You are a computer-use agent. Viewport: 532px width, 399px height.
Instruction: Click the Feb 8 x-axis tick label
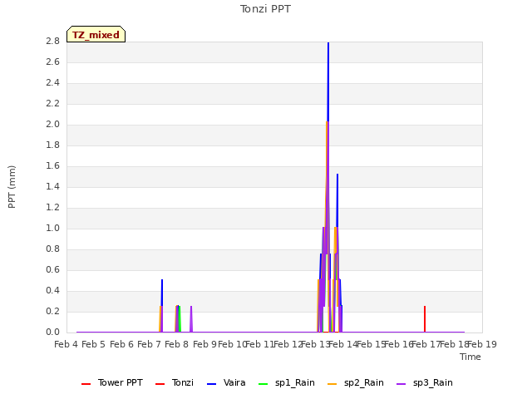[176, 344]
